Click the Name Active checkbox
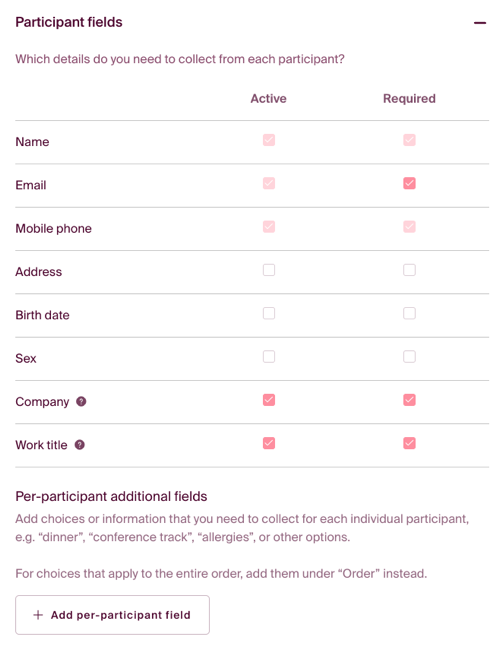 point(269,140)
